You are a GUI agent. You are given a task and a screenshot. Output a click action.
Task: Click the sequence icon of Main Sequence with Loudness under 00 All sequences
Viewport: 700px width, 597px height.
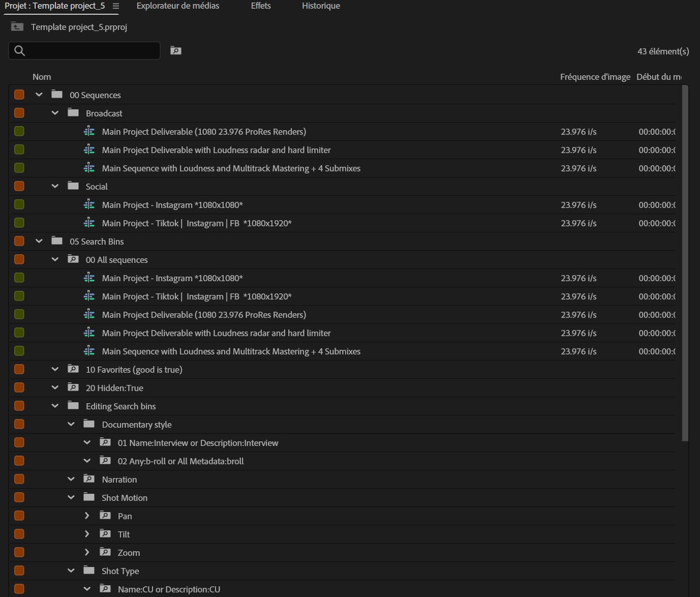[89, 351]
